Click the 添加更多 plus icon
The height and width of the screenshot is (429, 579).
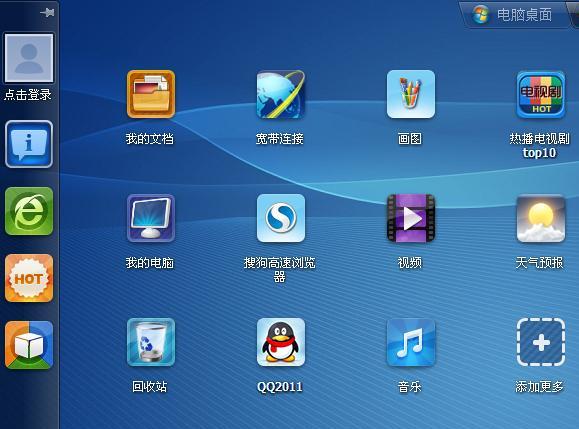541,342
